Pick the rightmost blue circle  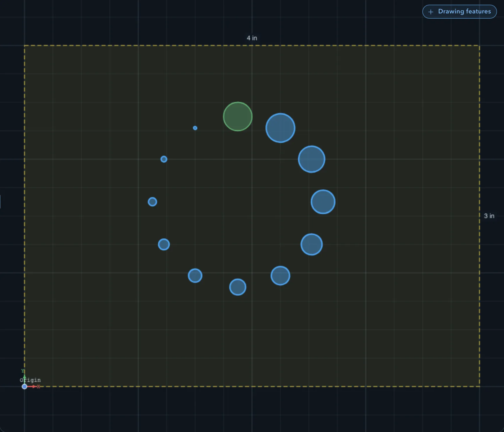pyautogui.click(x=323, y=202)
